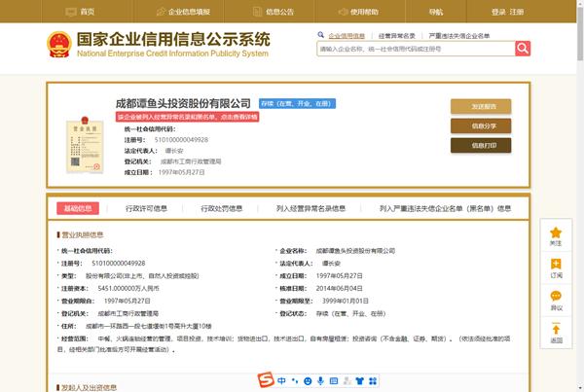Click the 发送报告 button
584x392 pixels.
[481, 106]
